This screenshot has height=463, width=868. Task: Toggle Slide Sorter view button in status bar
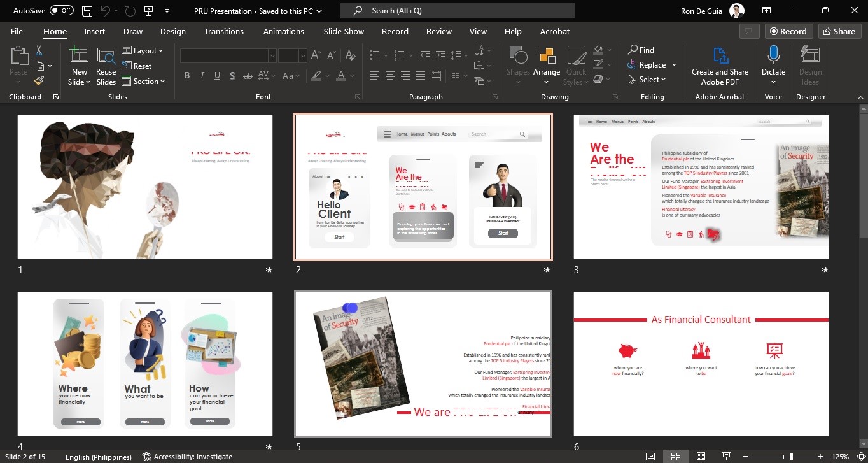[676, 457]
